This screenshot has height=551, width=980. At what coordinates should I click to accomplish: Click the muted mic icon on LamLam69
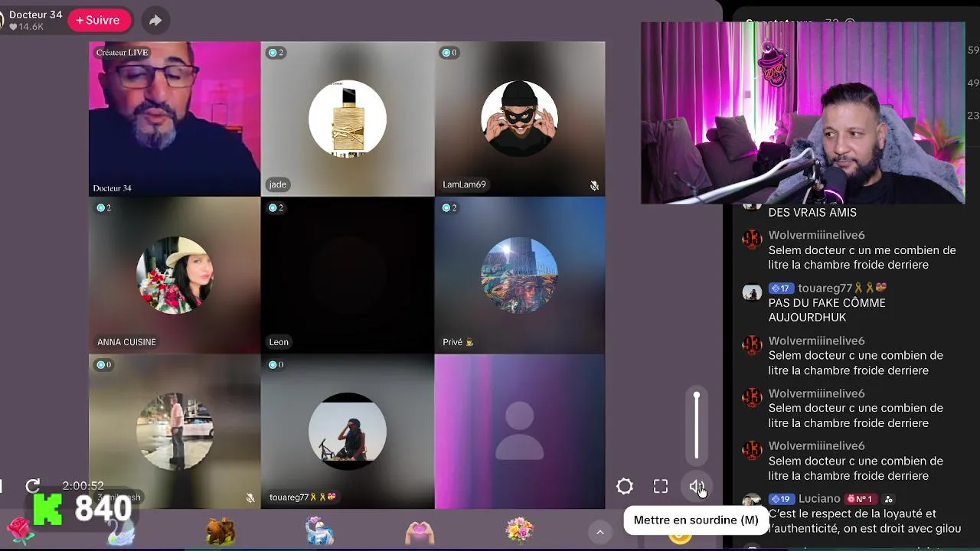[594, 185]
